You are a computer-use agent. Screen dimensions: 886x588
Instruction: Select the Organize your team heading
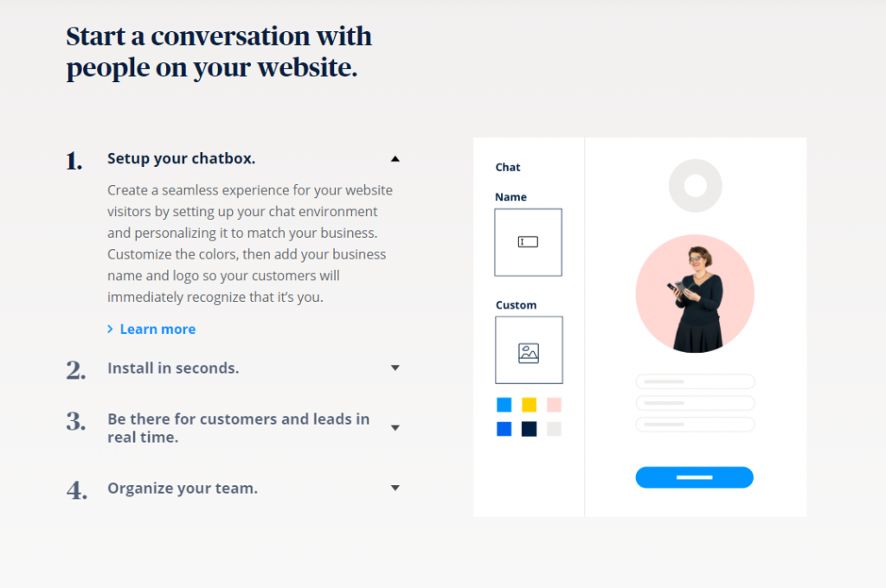click(x=183, y=489)
